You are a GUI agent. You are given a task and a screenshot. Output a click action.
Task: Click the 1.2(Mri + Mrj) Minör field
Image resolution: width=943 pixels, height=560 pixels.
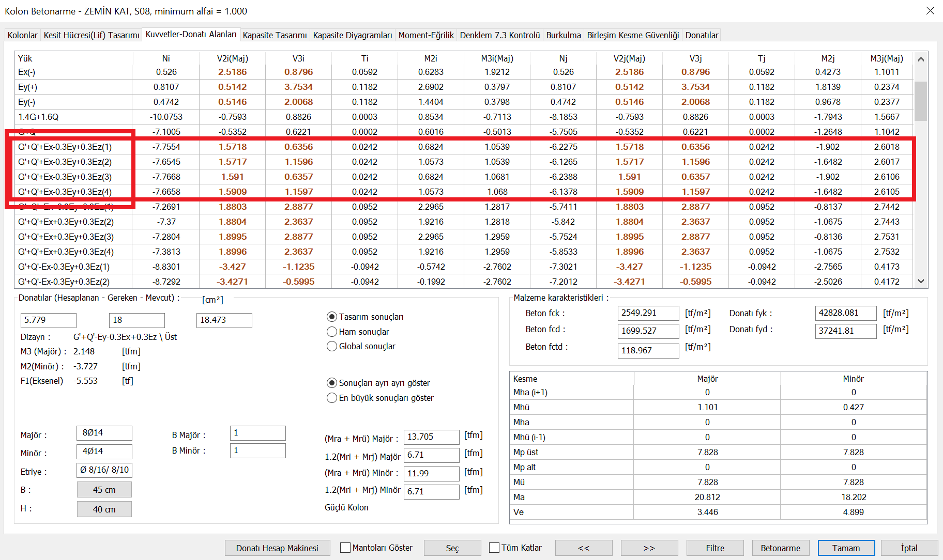[x=432, y=492]
